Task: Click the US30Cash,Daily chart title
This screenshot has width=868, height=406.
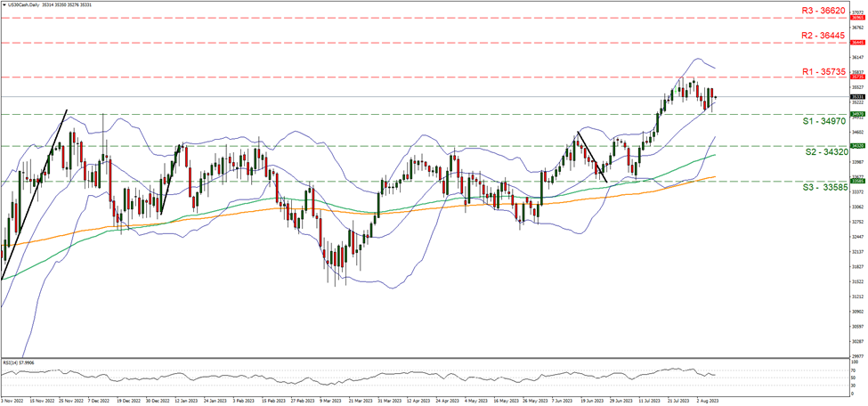Action: tap(26, 4)
